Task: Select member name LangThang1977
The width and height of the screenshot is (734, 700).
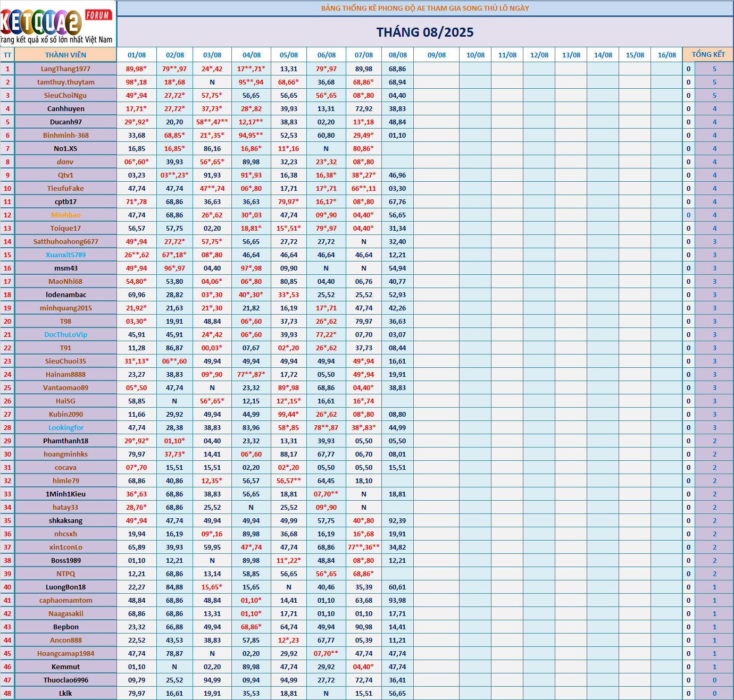Action: (x=65, y=69)
